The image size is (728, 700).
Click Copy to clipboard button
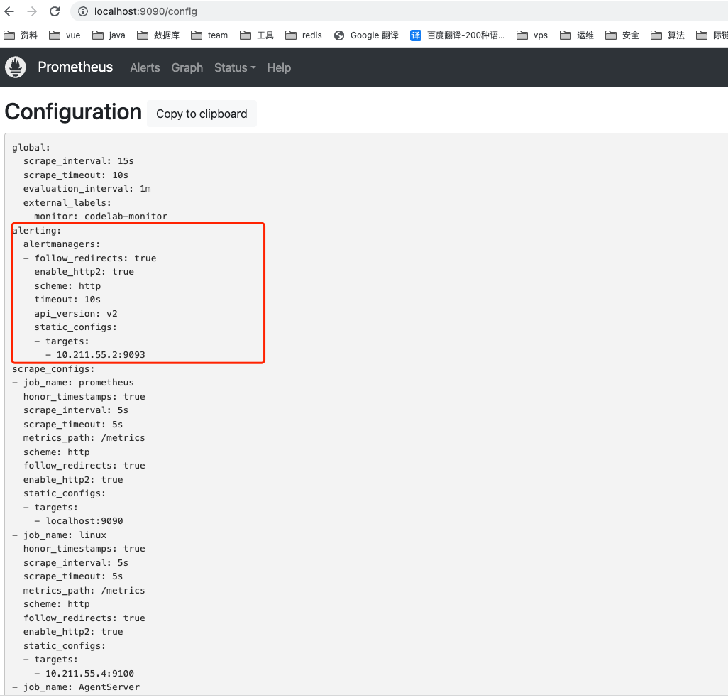click(202, 114)
